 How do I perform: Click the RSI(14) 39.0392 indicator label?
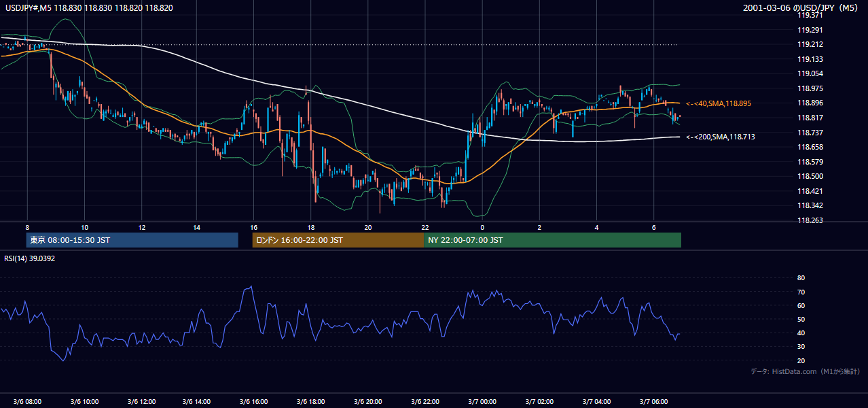click(29, 258)
